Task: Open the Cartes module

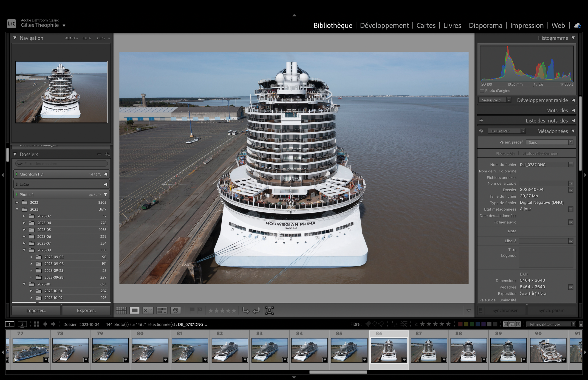Action: point(426,25)
